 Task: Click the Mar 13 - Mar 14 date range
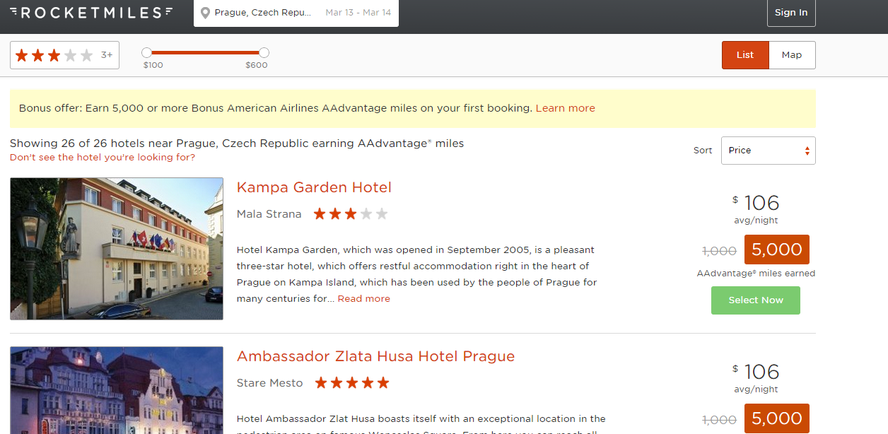pos(358,12)
